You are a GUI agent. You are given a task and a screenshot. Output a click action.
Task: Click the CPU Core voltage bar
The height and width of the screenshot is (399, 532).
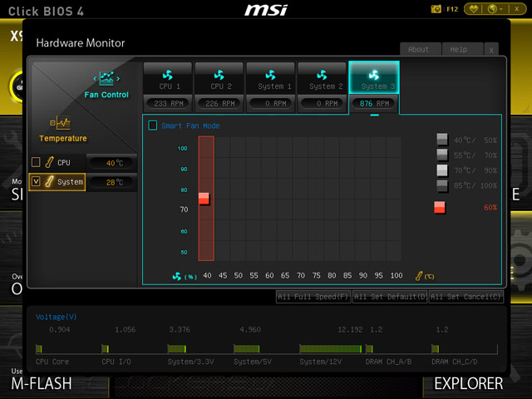click(x=39, y=349)
